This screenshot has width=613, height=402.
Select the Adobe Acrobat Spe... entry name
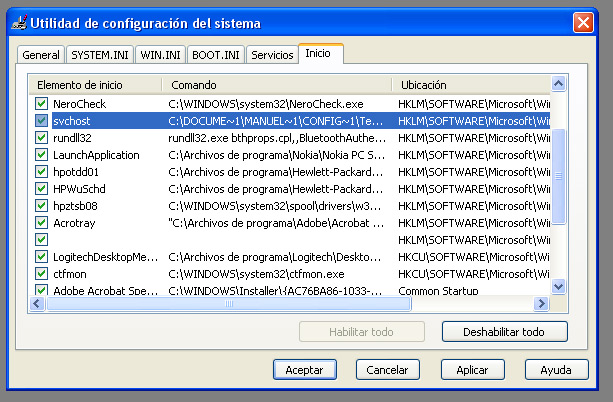(106, 291)
